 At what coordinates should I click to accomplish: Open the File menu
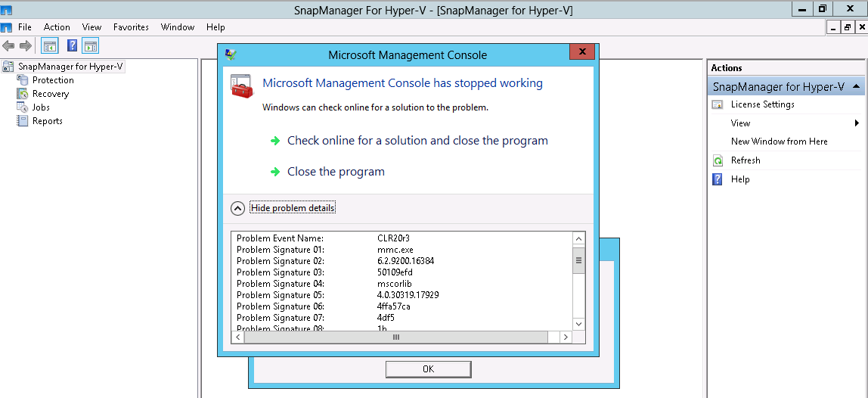24,27
